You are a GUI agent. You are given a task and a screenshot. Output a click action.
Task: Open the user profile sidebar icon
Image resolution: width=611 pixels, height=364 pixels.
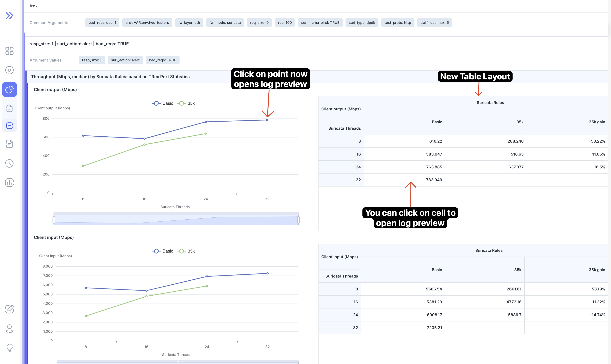[9, 328]
